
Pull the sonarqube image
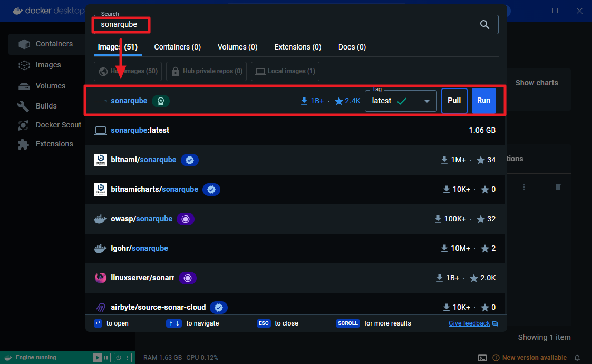pyautogui.click(x=454, y=100)
